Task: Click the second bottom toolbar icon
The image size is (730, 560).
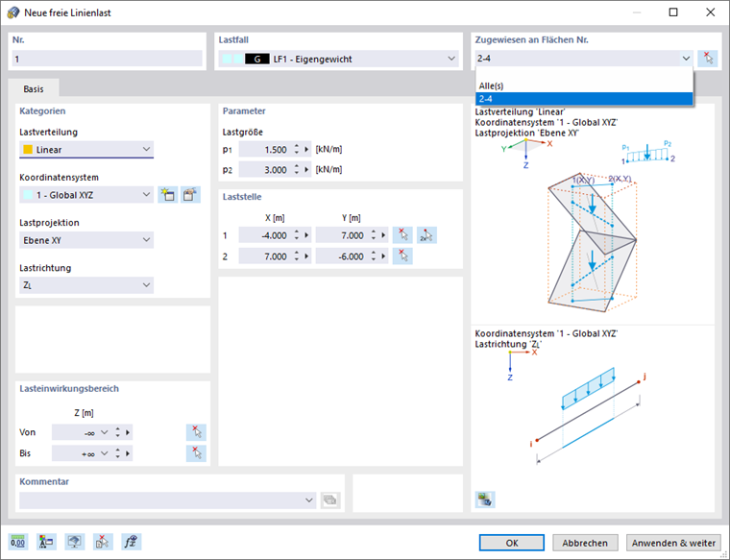Action: coord(46,542)
